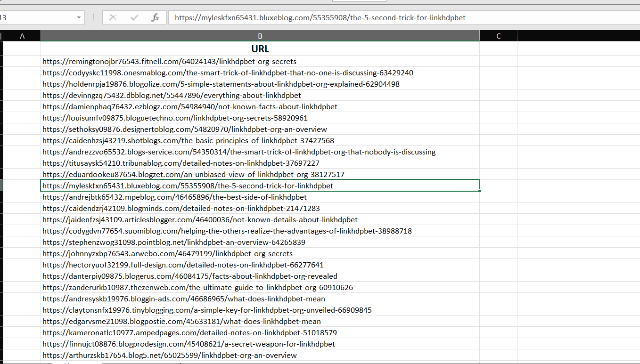Select the remingtonojbr76543.fitnell.com URL cell

169,61
